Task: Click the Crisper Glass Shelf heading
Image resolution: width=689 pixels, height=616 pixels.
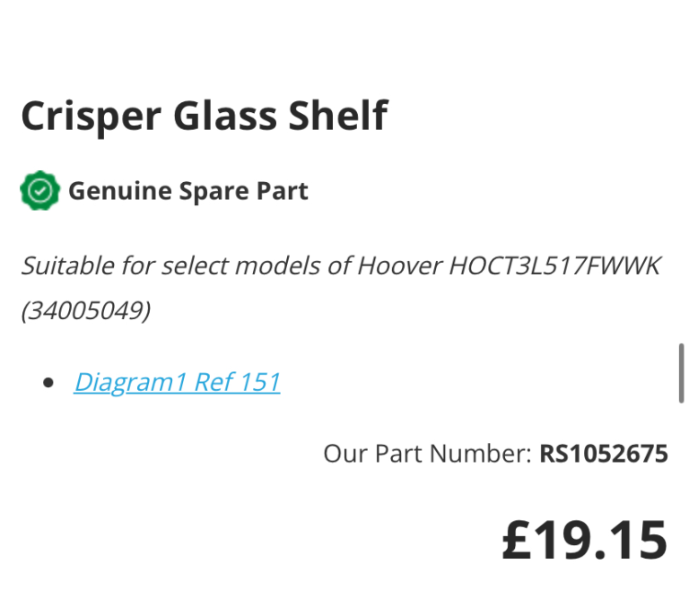Action: [204, 117]
